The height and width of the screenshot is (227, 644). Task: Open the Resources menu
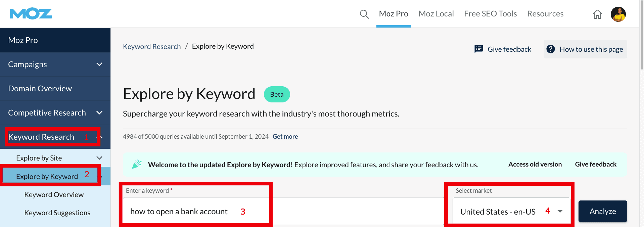pos(545,14)
